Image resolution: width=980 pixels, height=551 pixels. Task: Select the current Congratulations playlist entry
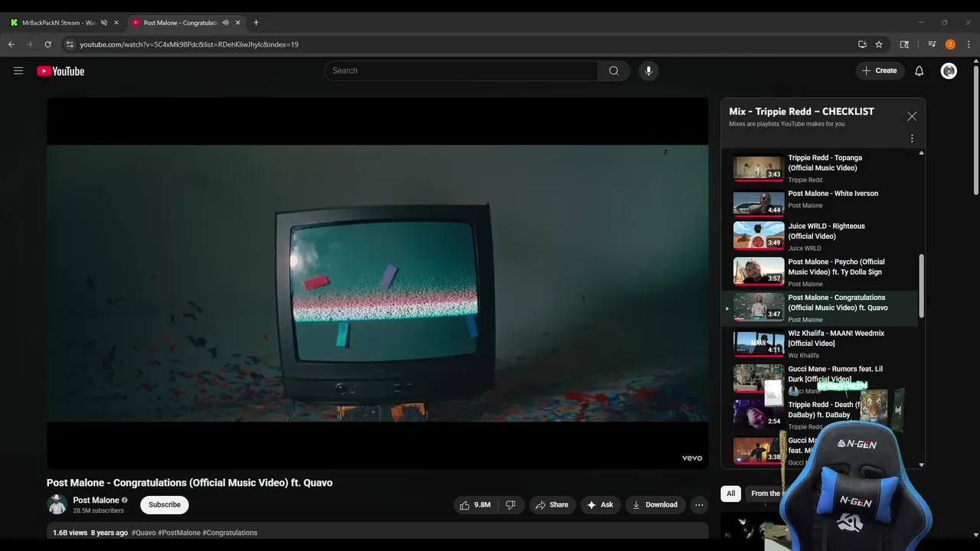tap(819, 308)
